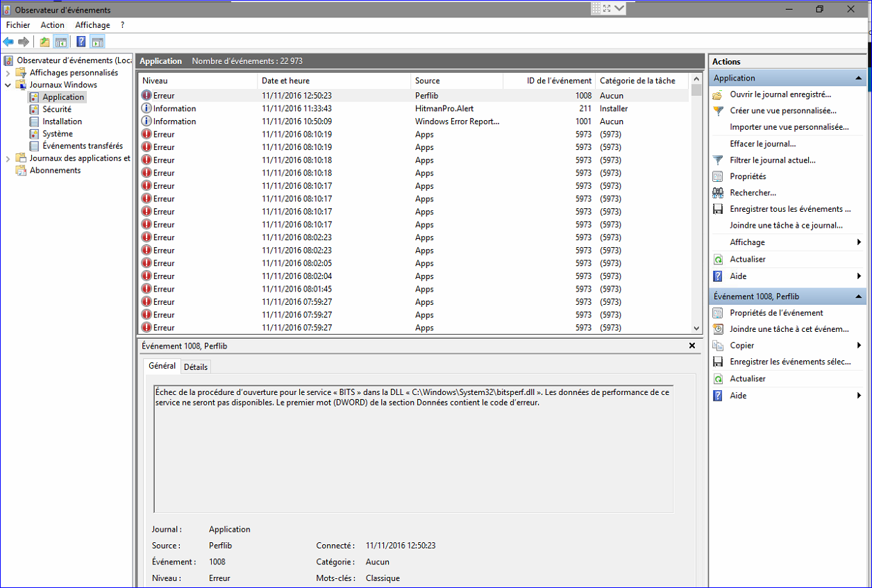Click the info icon of HitmanPro.Alert row

146,108
